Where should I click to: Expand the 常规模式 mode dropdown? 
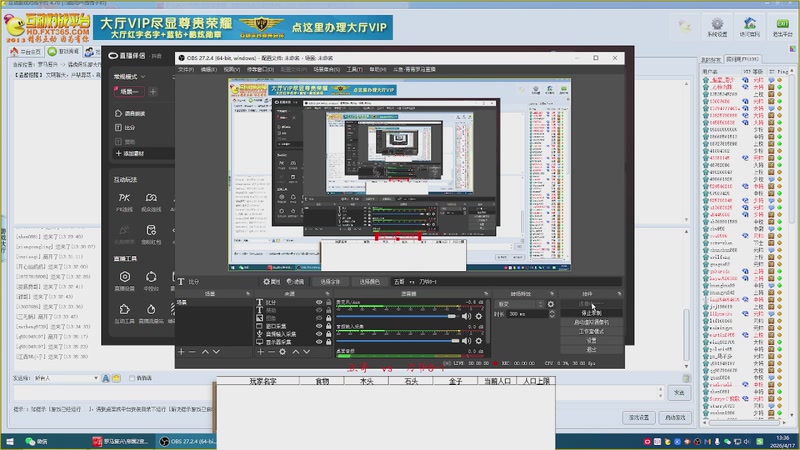pyautogui.click(x=129, y=77)
